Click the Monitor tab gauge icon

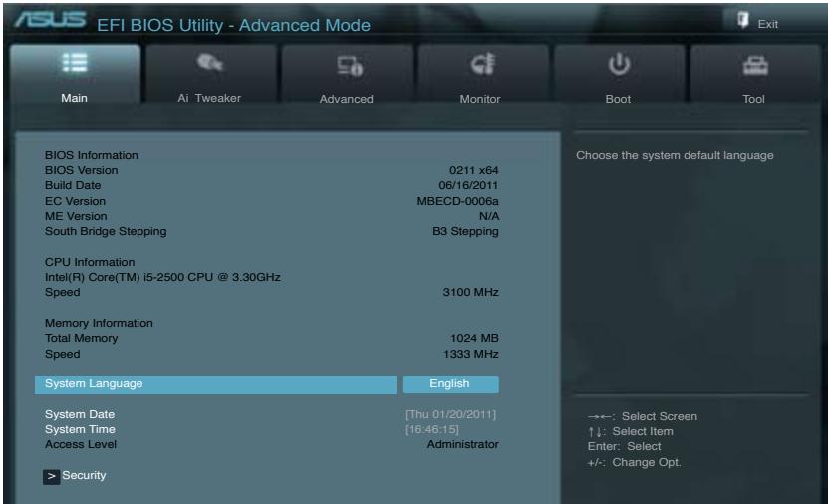click(483, 64)
